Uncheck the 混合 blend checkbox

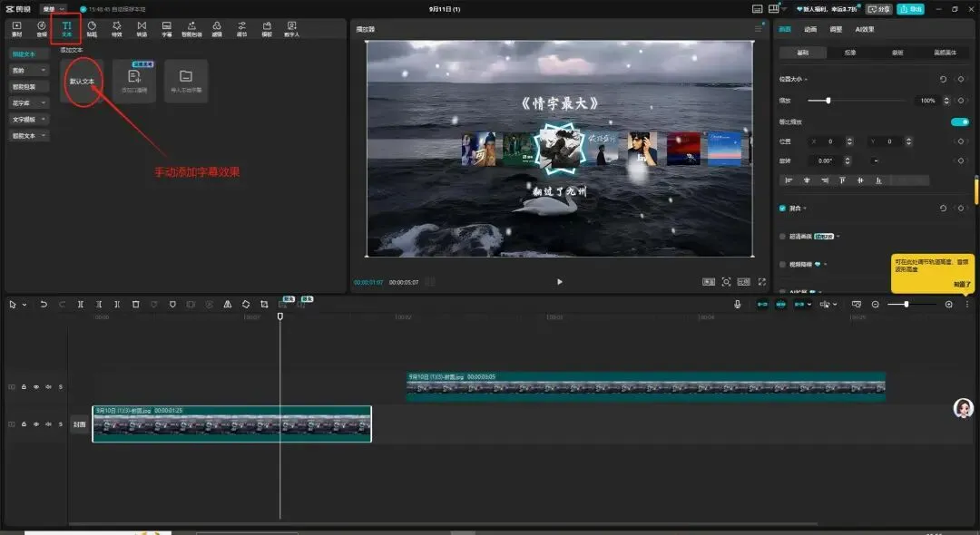(x=783, y=209)
